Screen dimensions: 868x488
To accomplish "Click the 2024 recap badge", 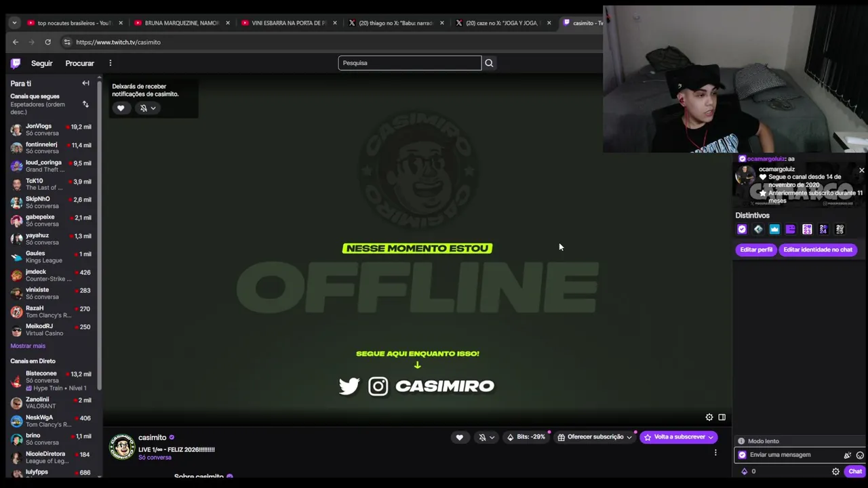I will pos(823,230).
